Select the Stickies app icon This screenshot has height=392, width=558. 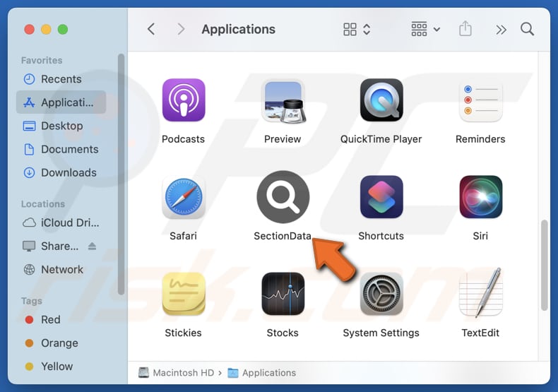[x=184, y=294]
